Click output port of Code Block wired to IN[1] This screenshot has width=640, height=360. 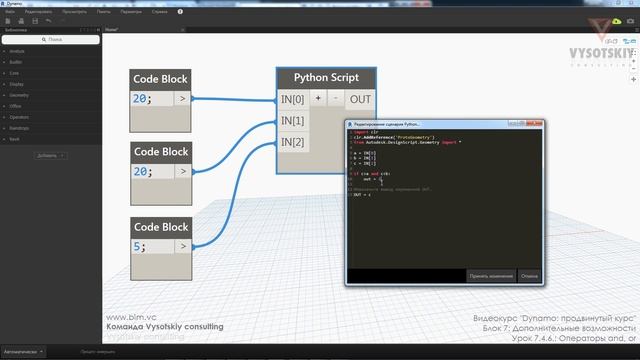[x=183, y=171]
